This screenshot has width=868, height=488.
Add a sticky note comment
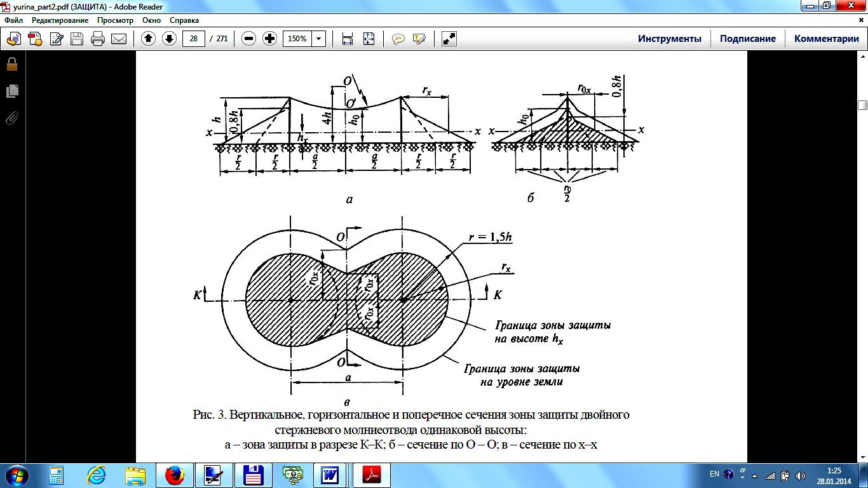(398, 39)
